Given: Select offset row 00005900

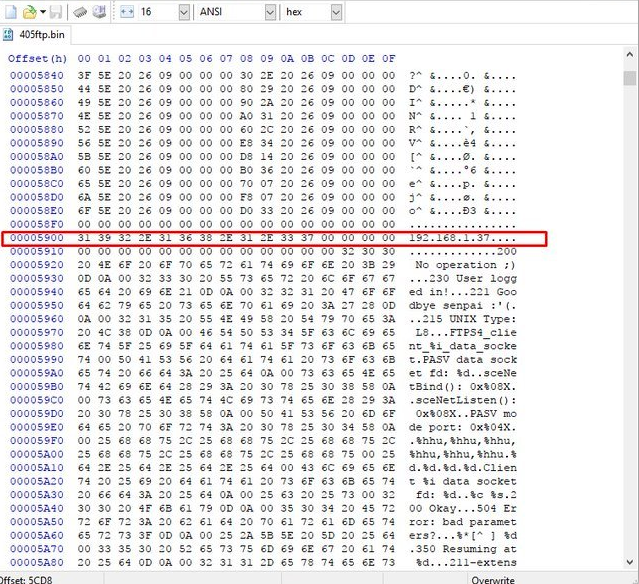Looking at the screenshot, I should (37, 238).
